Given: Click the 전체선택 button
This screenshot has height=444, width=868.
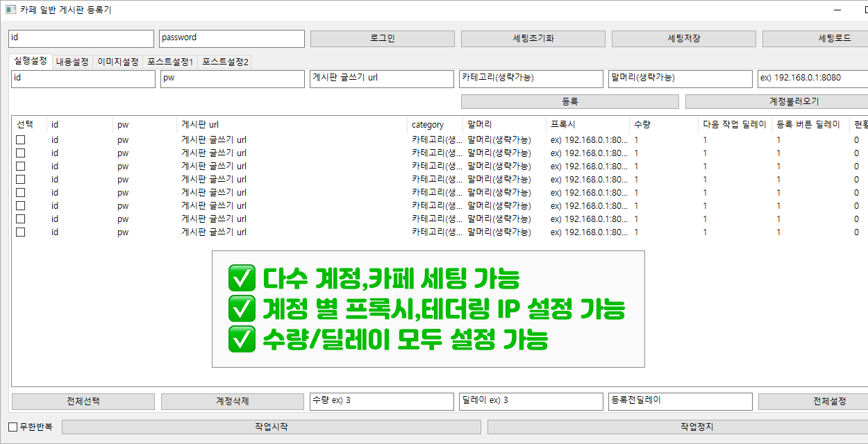Looking at the screenshot, I should pos(83,402).
